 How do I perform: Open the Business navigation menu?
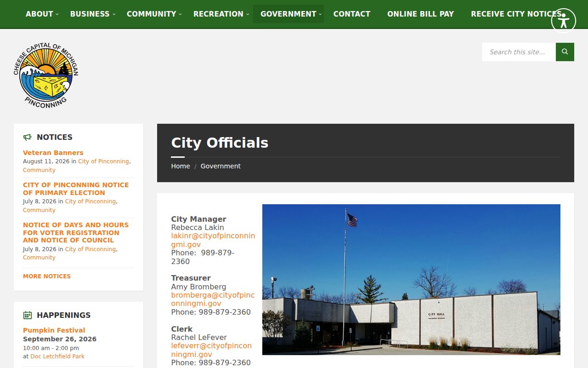tap(90, 14)
